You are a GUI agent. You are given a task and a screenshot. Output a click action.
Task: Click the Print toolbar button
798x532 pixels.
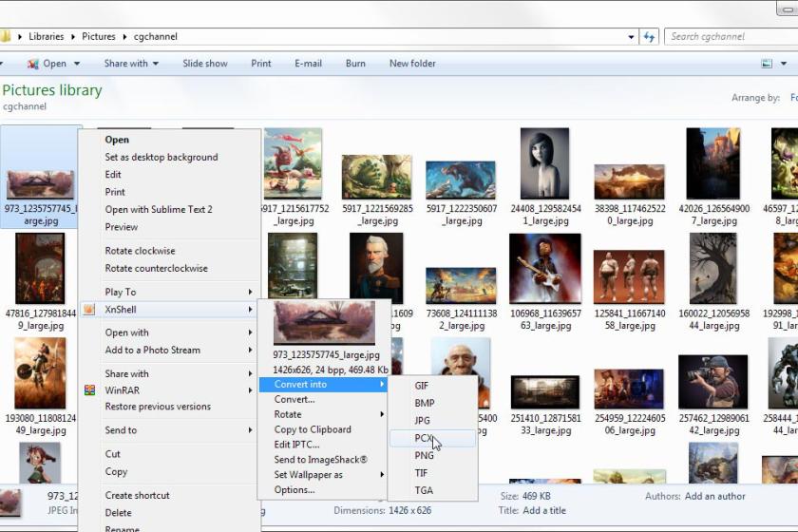coord(261,64)
